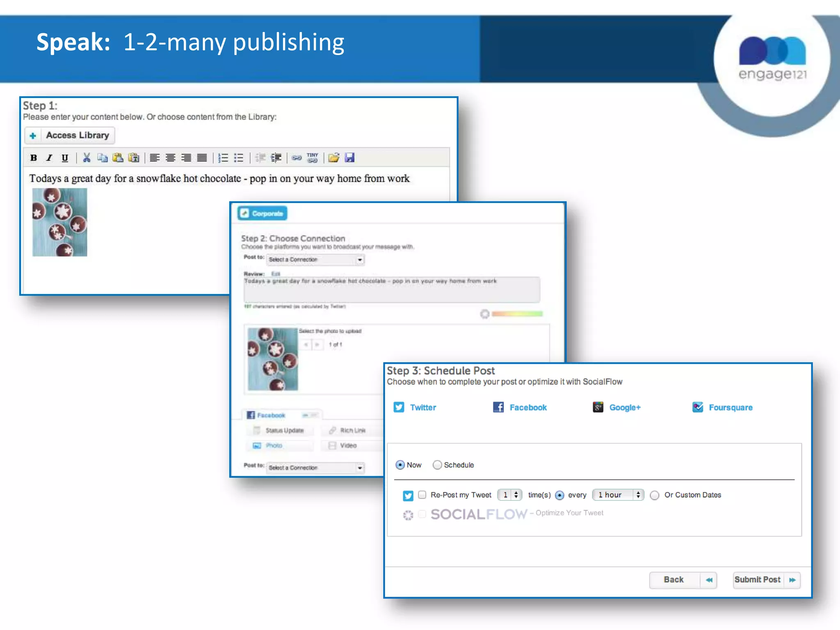This screenshot has height=630, width=840.
Task: Click the Review message text box
Action: click(x=392, y=290)
